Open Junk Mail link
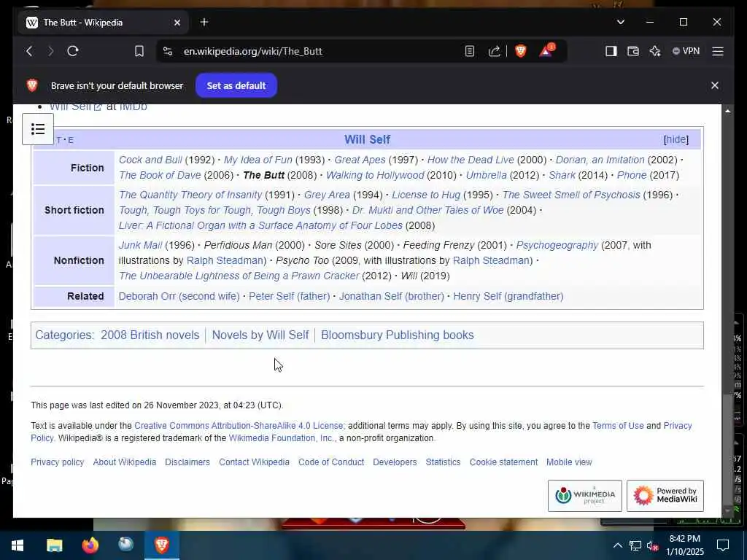This screenshot has width=747, height=560. (x=140, y=245)
